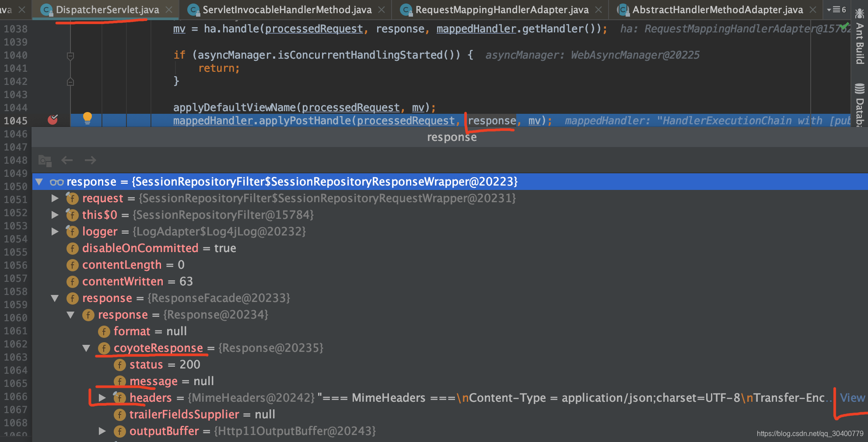Click isConcurrentHandlingStarted on line 1040

tap(360, 55)
